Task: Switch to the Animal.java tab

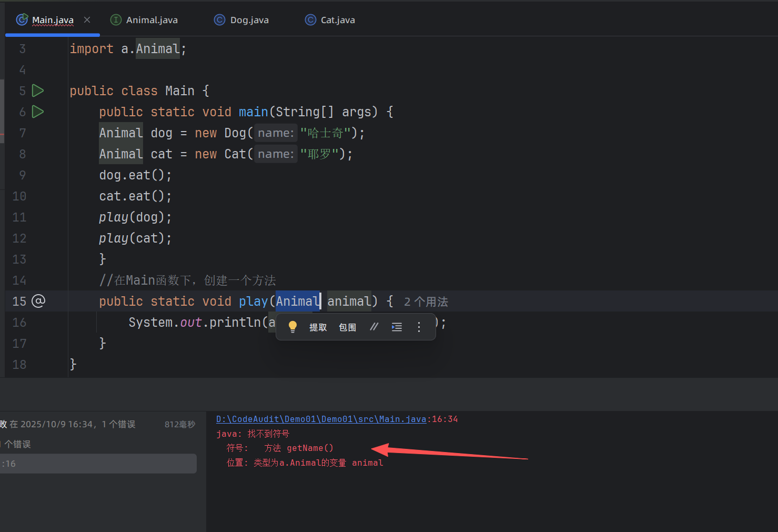Action: pos(151,20)
